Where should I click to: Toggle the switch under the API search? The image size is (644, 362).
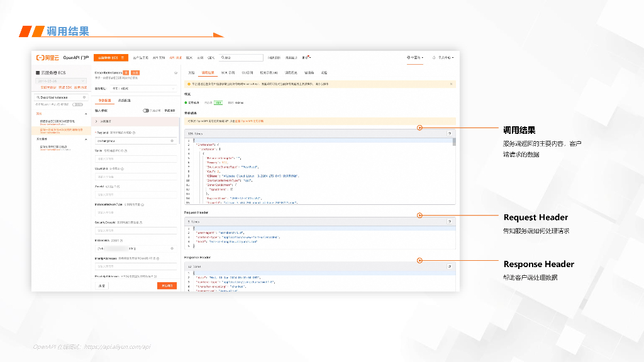pos(79,104)
